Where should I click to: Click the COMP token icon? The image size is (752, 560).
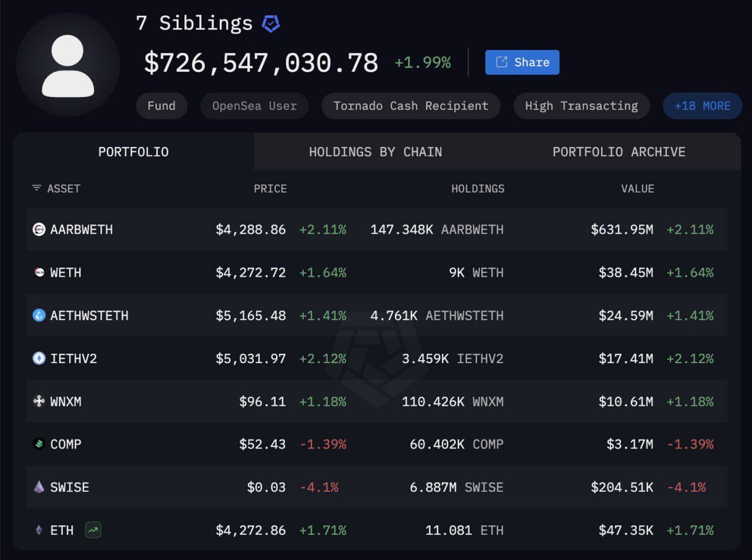point(39,444)
